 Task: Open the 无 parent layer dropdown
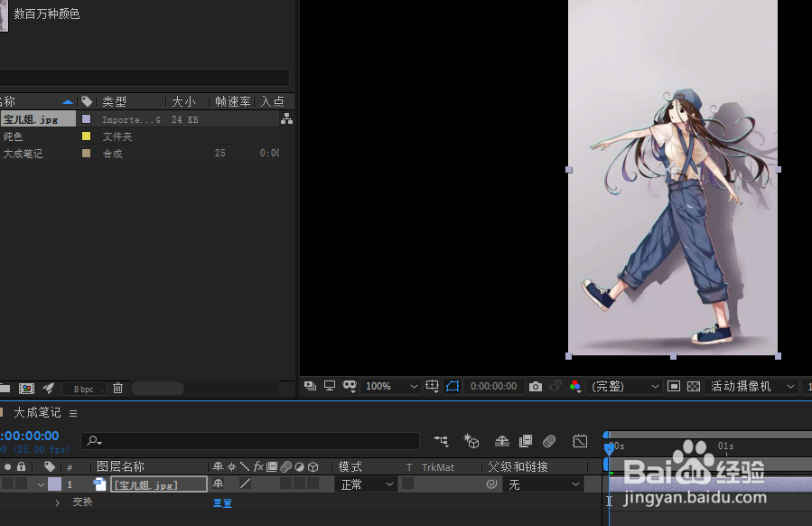[543, 484]
